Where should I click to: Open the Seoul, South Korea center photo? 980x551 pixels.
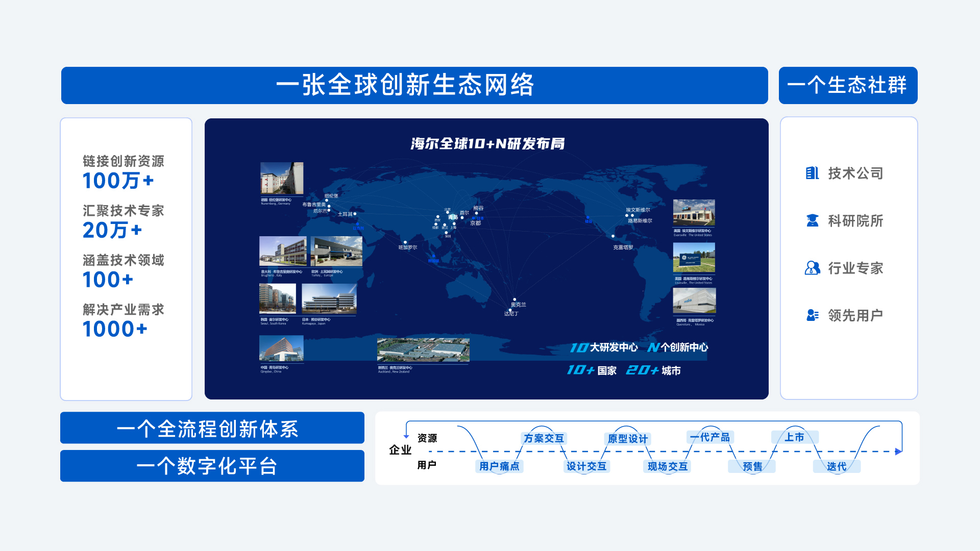[278, 298]
